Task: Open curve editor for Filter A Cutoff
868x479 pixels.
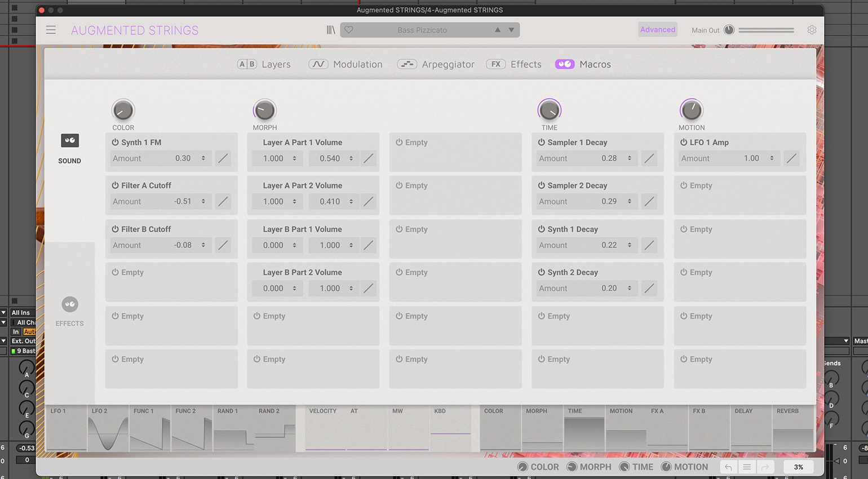Action: 223,201
